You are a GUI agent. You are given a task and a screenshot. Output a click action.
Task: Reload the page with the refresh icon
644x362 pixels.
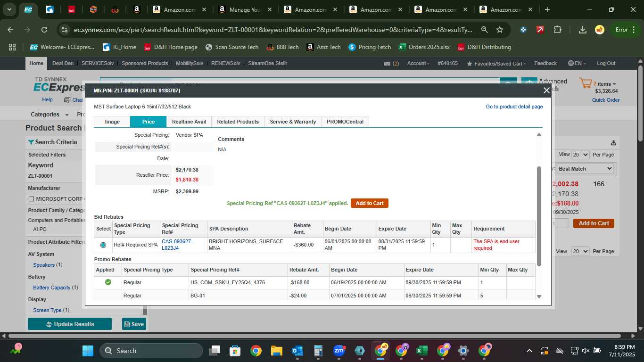(44, 30)
